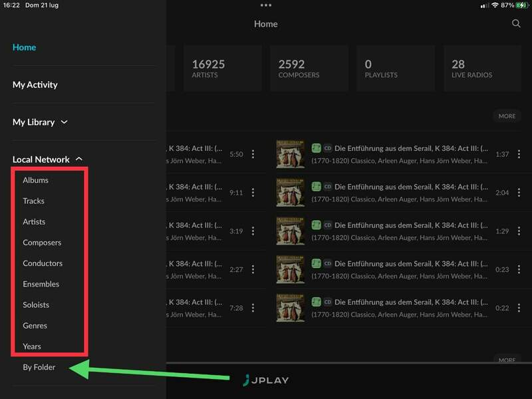Viewport: 532px width, 399px height.
Task: Tap the JPLAY logo in the bottom bar
Action: 265,380
